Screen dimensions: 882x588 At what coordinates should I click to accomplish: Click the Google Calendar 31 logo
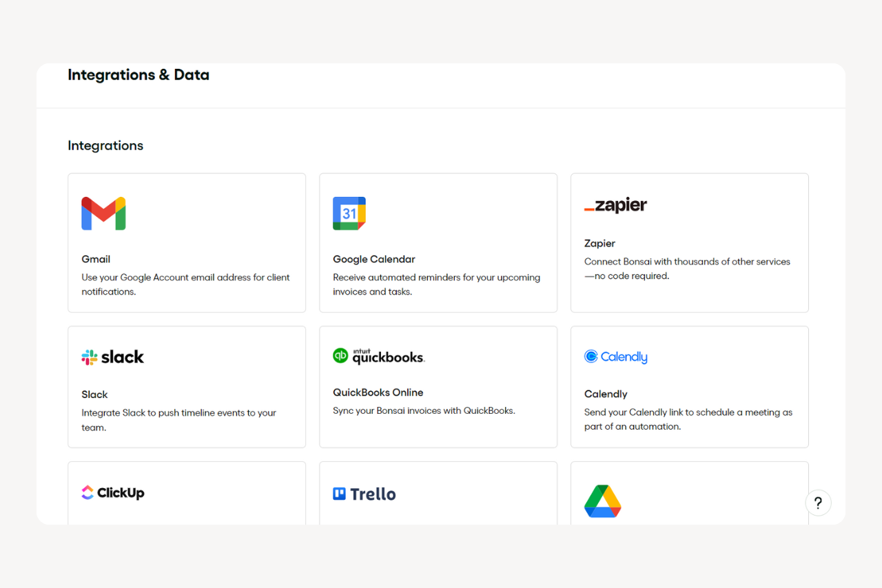tap(349, 213)
